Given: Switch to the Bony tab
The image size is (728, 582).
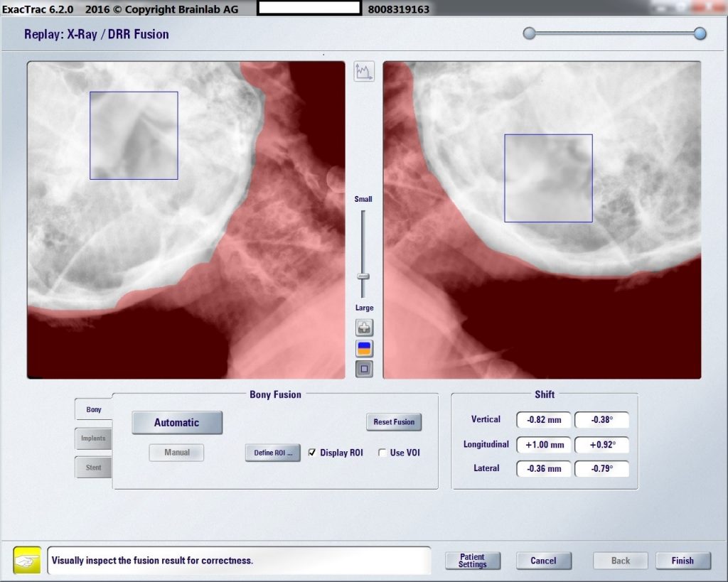Looking at the screenshot, I should 94,409.
